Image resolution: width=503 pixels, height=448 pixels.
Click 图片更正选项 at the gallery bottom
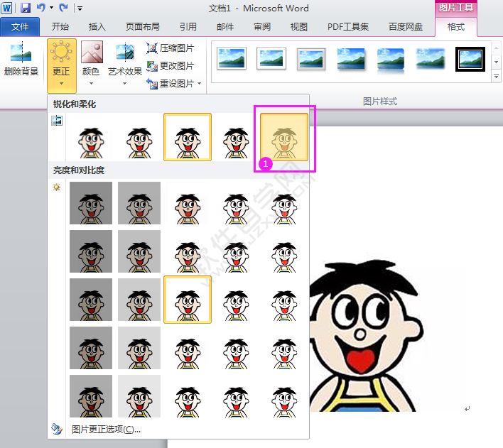click(x=106, y=429)
